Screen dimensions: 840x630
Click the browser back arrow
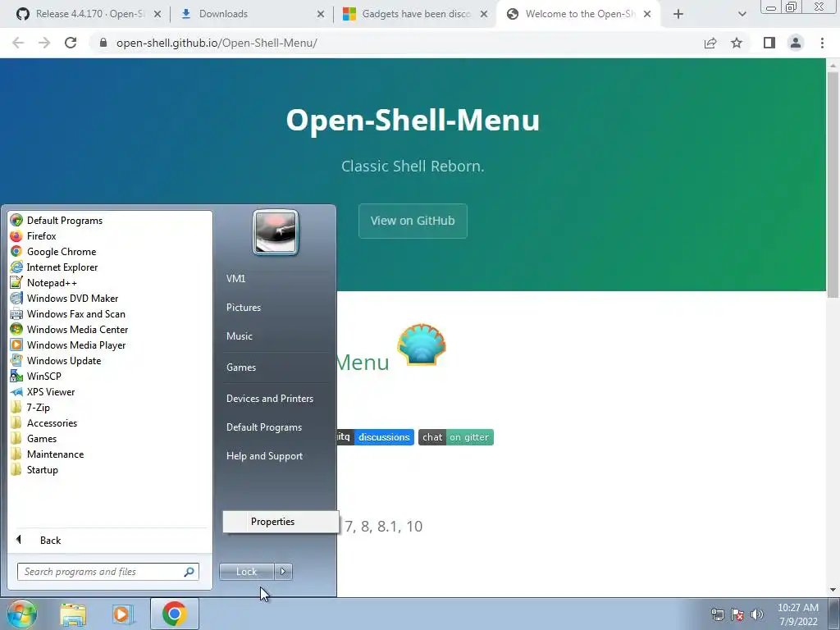pos(18,43)
